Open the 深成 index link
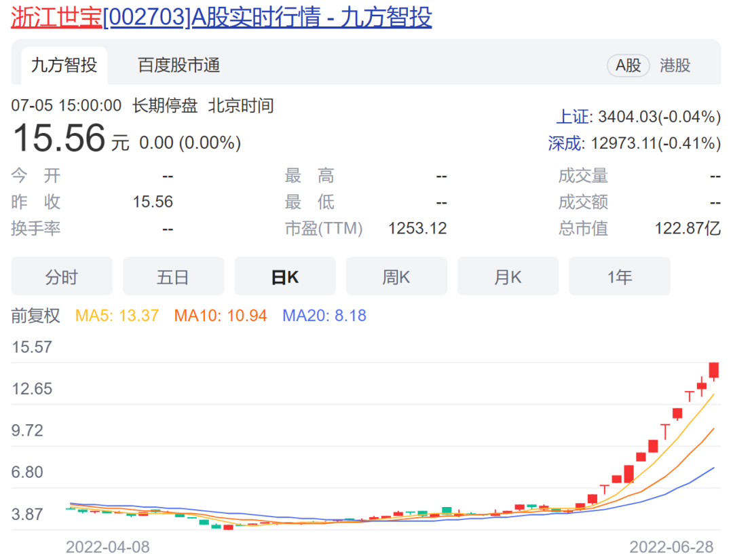Screen dimensions: 733x560 [565, 143]
